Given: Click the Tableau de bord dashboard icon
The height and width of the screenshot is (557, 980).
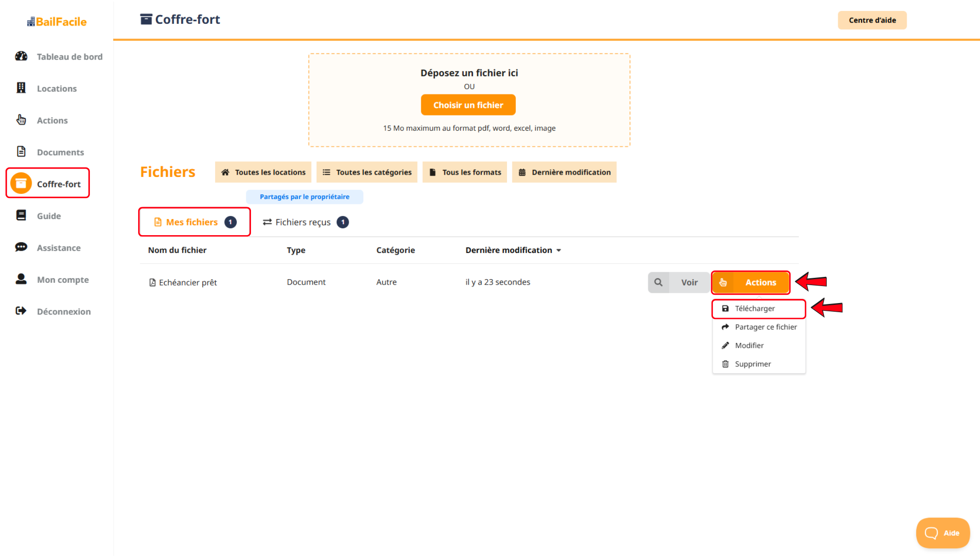Looking at the screenshot, I should click(21, 56).
